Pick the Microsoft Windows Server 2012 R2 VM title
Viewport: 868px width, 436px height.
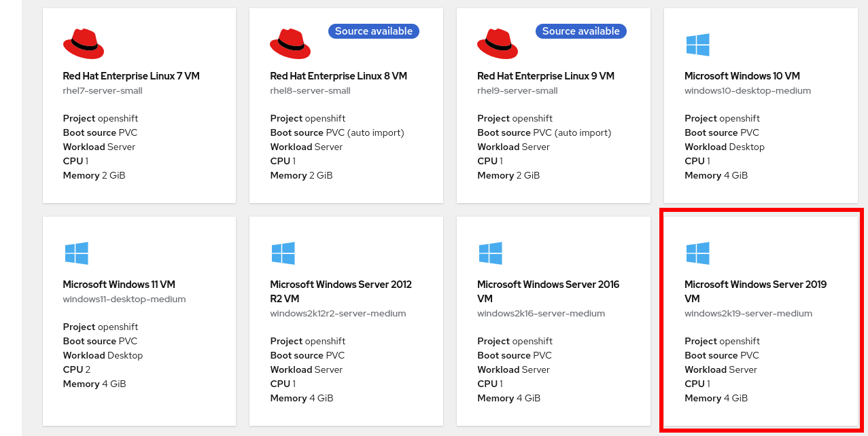tap(341, 291)
